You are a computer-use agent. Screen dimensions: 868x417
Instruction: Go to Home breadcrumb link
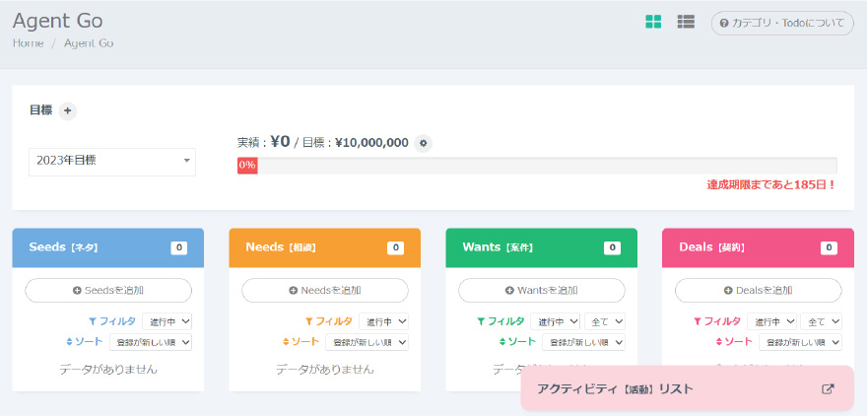pos(28,43)
